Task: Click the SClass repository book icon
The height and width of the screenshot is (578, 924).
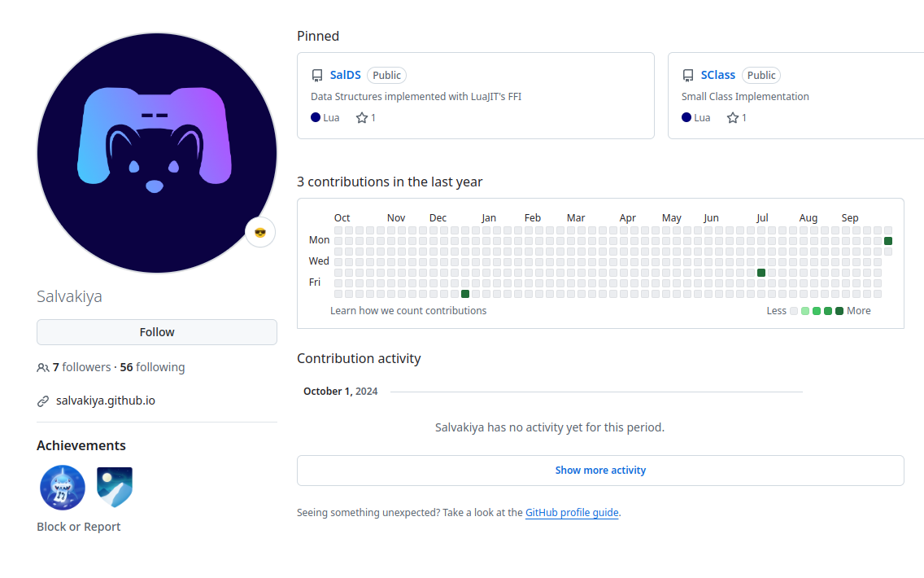Action: coord(688,76)
